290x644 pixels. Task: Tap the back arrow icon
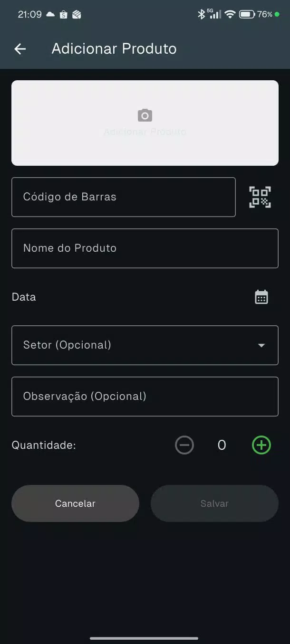pos(20,48)
